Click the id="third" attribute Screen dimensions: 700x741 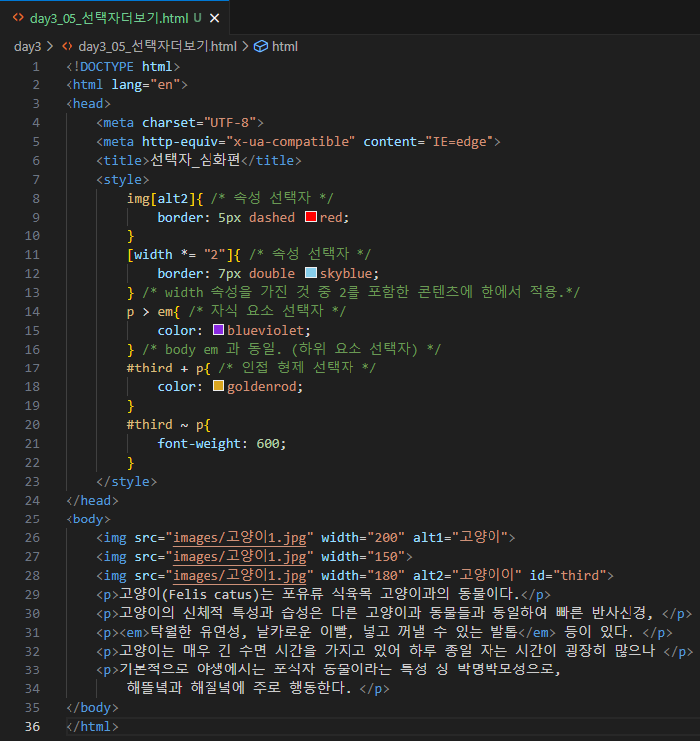pyautogui.click(x=568, y=575)
